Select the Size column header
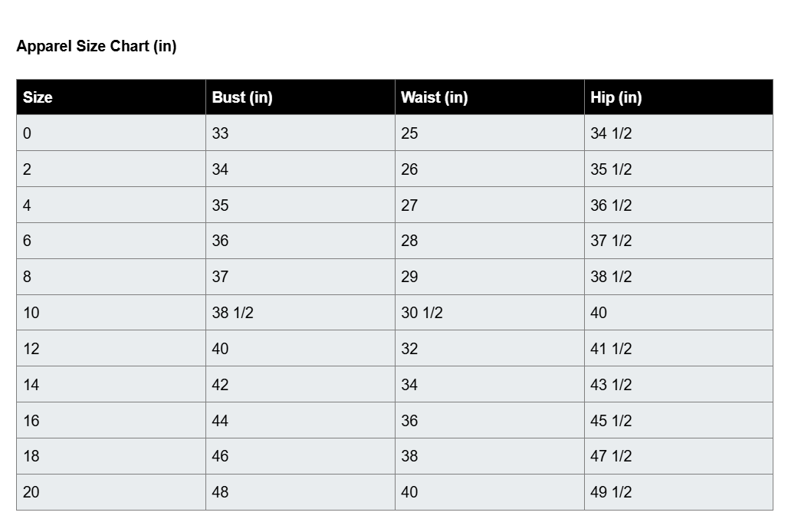Image resolution: width=788 pixels, height=532 pixels. pyautogui.click(x=38, y=97)
